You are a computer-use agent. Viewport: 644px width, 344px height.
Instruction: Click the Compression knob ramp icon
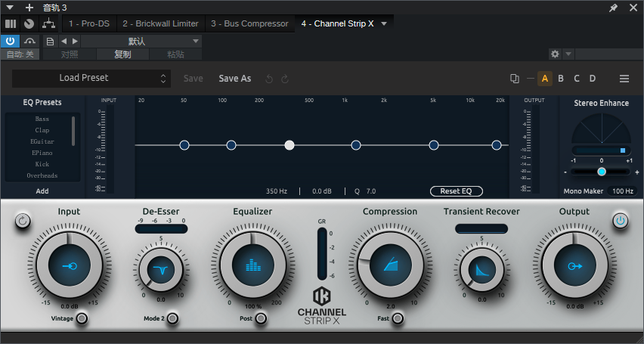pyautogui.click(x=390, y=265)
